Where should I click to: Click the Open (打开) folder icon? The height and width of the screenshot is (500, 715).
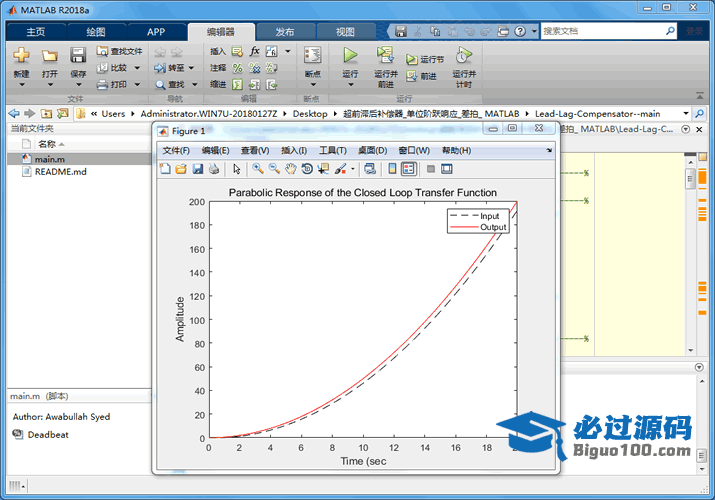(50, 56)
